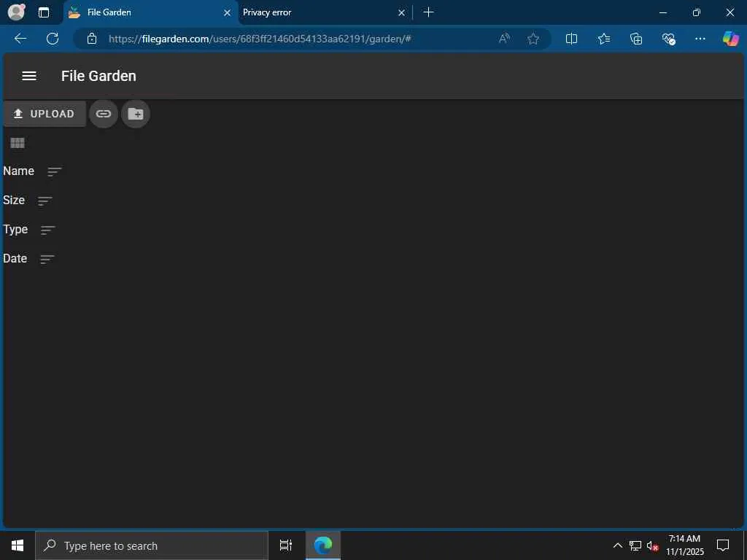The height and width of the screenshot is (560, 747).
Task: Open the Read aloud feature
Action: click(x=504, y=39)
